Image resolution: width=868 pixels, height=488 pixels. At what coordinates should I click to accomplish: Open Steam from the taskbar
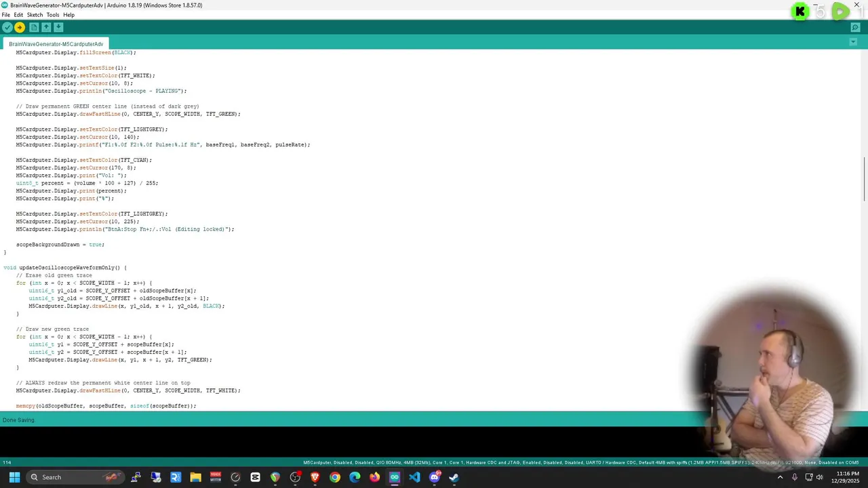point(454,477)
